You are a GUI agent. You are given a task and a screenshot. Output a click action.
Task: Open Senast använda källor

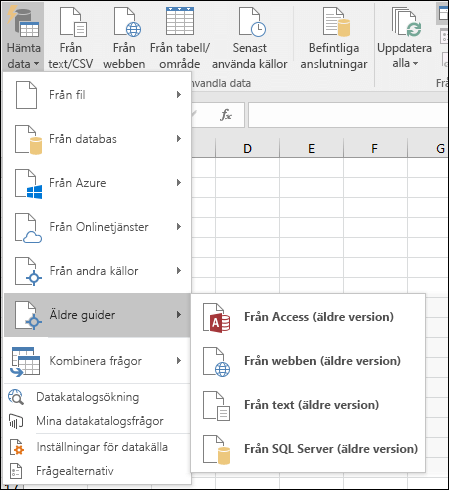tap(250, 37)
